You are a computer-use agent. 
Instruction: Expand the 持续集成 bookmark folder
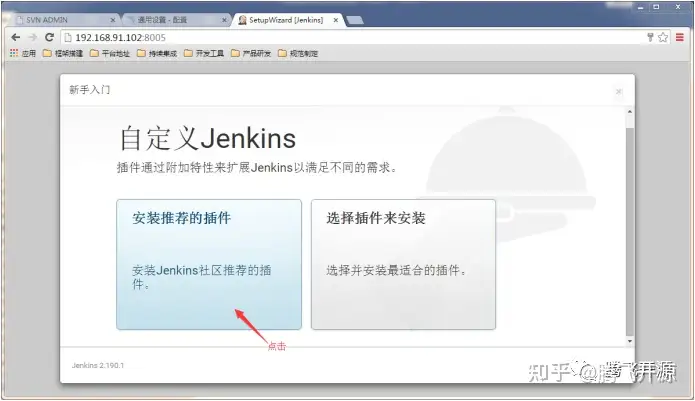[x=157, y=53]
